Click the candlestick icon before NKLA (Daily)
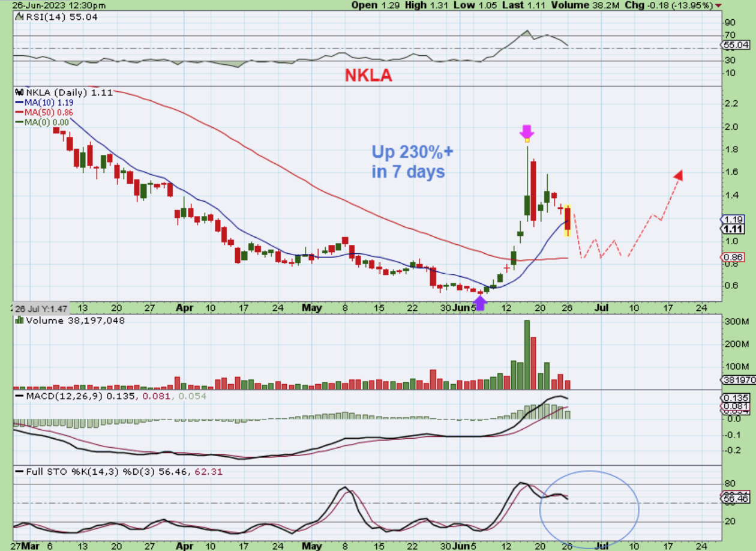The width and height of the screenshot is (756, 551). pos(18,93)
